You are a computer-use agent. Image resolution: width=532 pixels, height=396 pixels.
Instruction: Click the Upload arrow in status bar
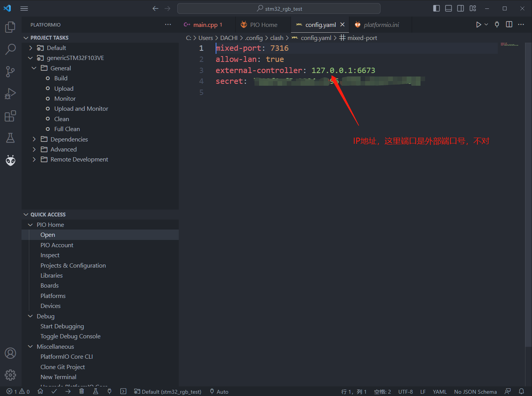(68, 391)
